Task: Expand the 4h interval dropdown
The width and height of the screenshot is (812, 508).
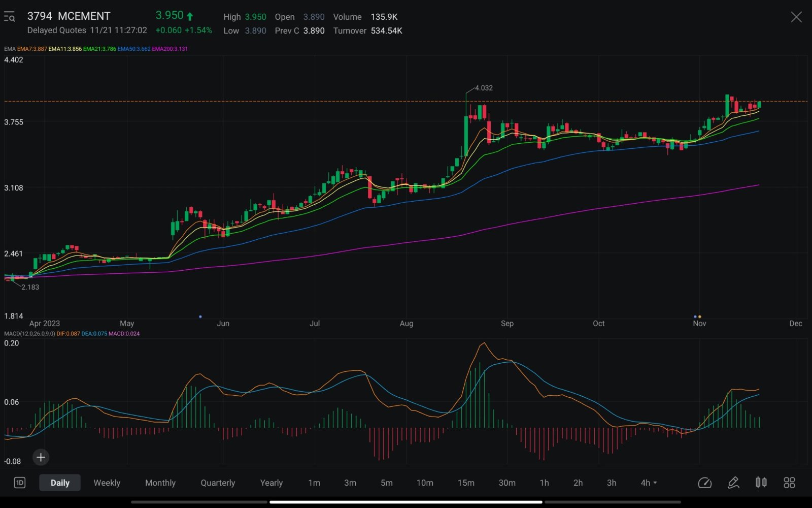Action: coord(649,483)
